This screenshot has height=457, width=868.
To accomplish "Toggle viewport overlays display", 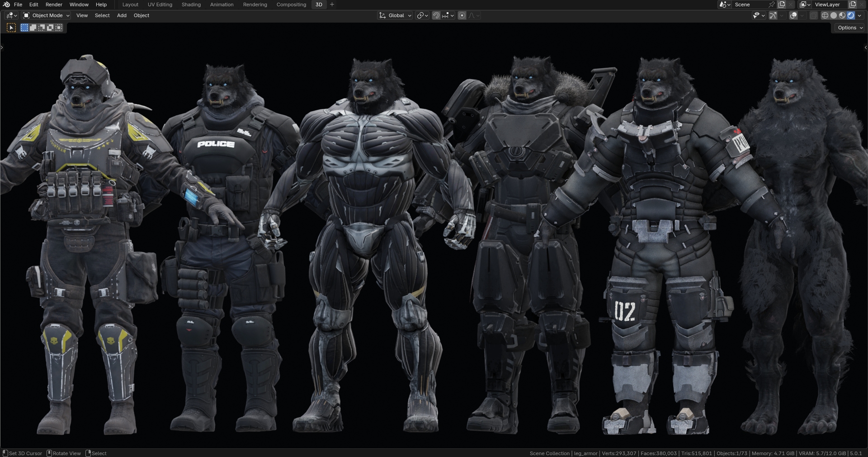I will click(x=793, y=15).
